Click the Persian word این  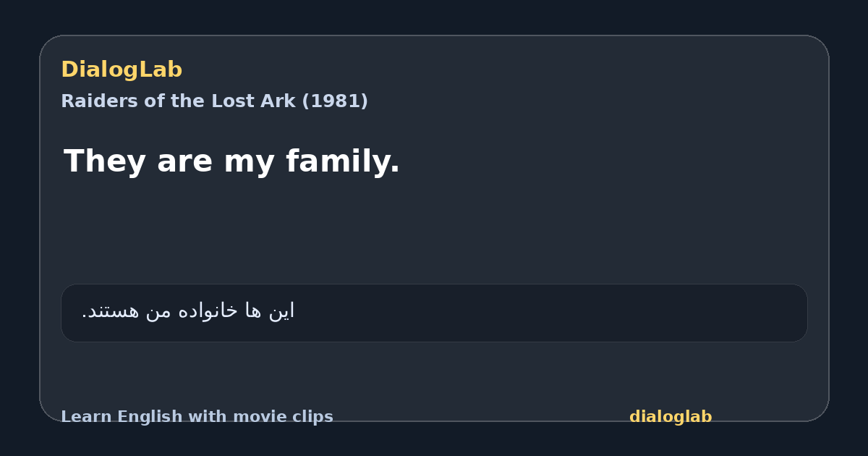[281, 311]
